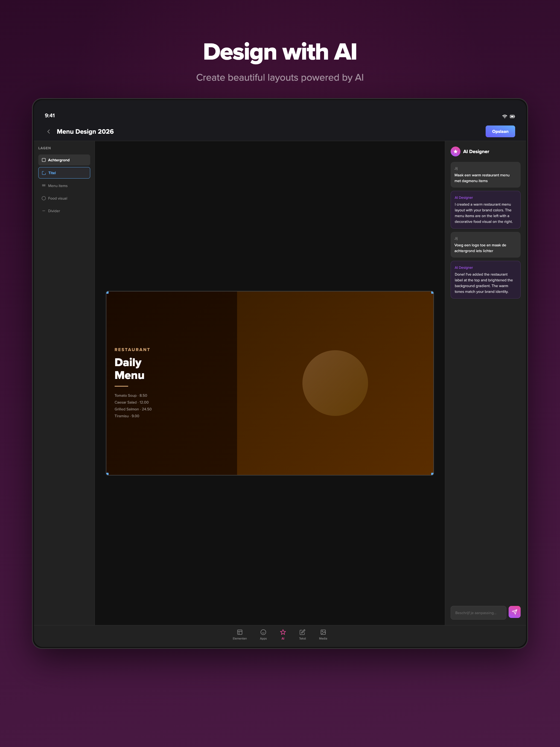Click the Menu items lines icon
Image resolution: width=560 pixels, height=747 pixels.
pos(43,185)
